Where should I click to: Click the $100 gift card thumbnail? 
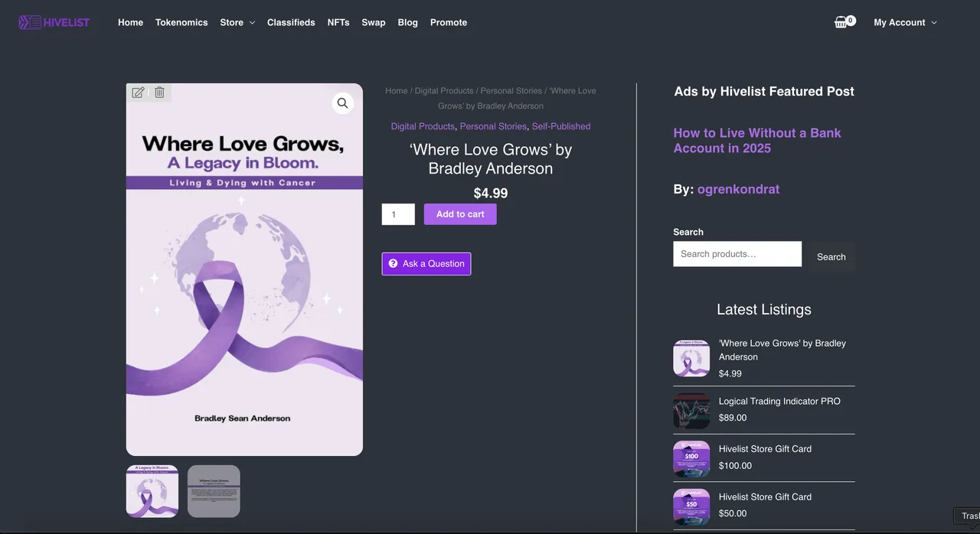tap(691, 459)
